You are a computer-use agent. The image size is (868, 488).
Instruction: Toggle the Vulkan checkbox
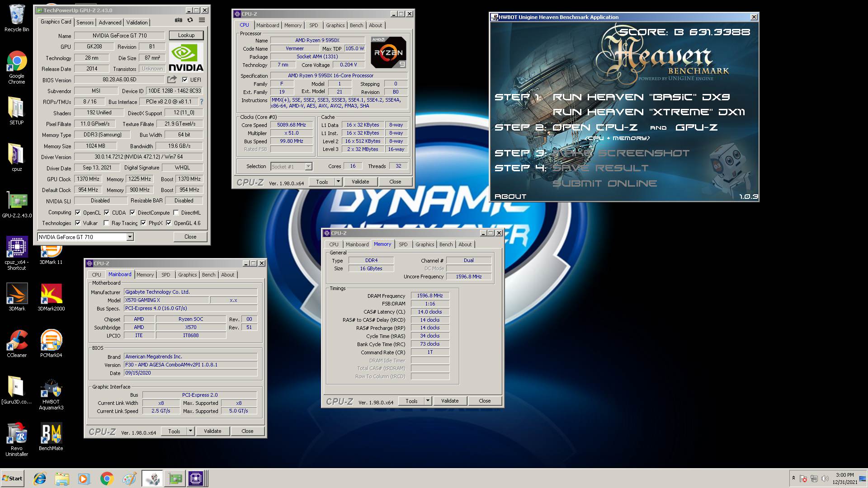point(78,223)
